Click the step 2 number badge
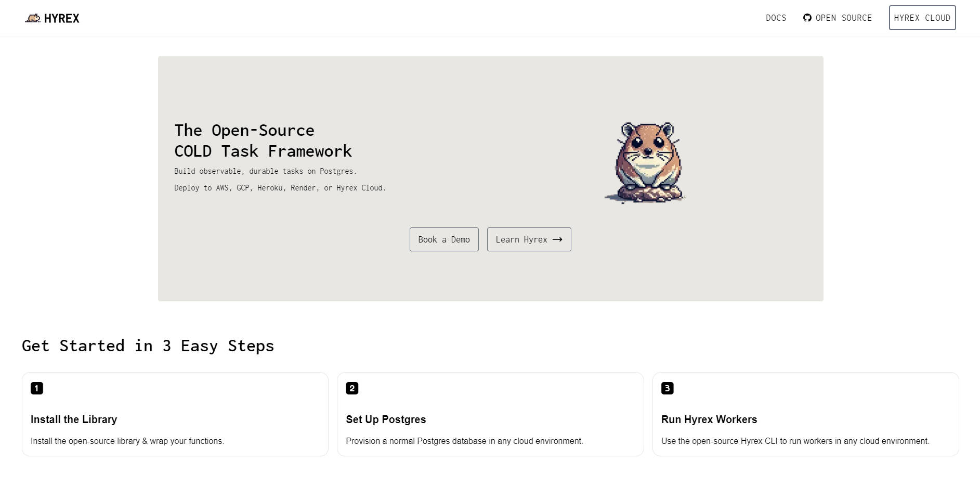The height and width of the screenshot is (485, 980). pyautogui.click(x=352, y=388)
